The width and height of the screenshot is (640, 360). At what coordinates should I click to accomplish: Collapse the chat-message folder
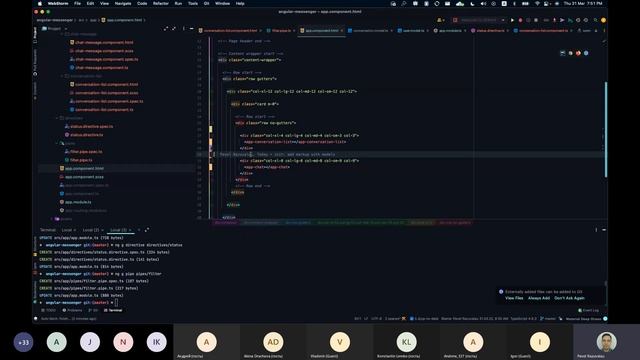[x=62, y=34]
